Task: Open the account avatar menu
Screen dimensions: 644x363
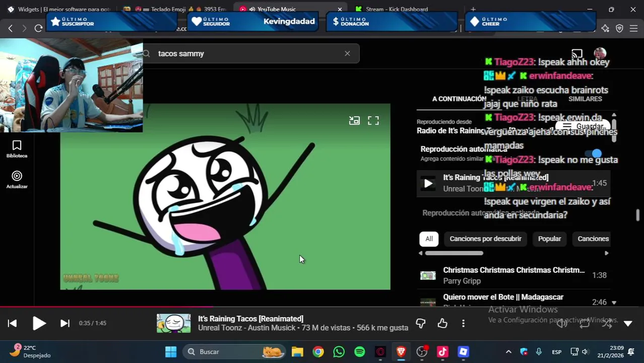Action: [x=600, y=53]
